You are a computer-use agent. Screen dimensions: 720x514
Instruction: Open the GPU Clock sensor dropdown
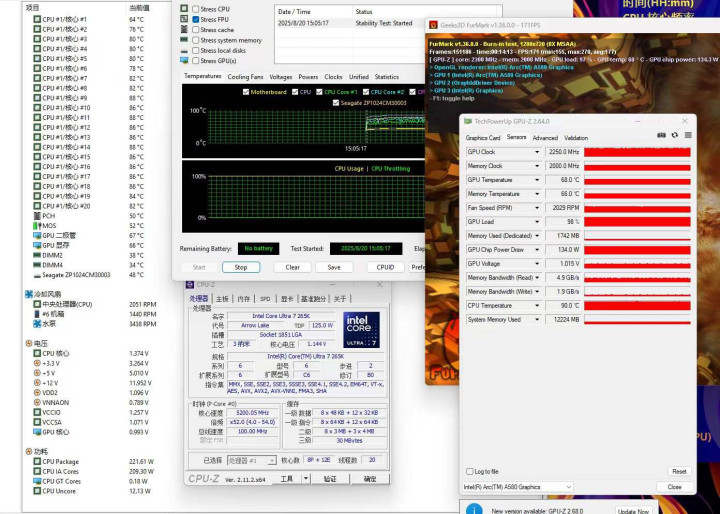pyautogui.click(x=537, y=152)
